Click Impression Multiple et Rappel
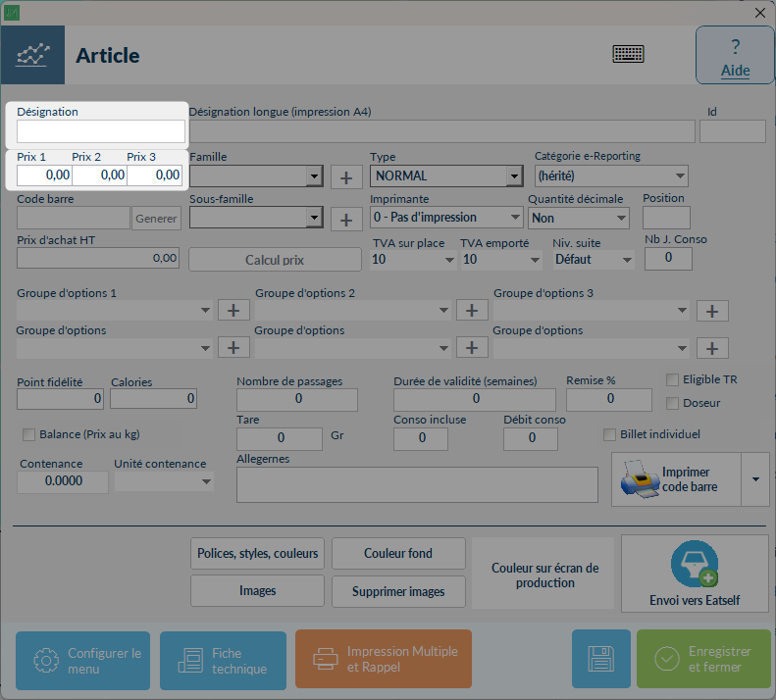 384,659
